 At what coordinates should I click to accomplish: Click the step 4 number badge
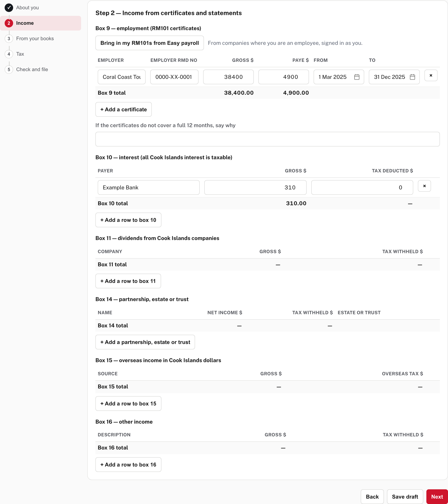(x=9, y=54)
